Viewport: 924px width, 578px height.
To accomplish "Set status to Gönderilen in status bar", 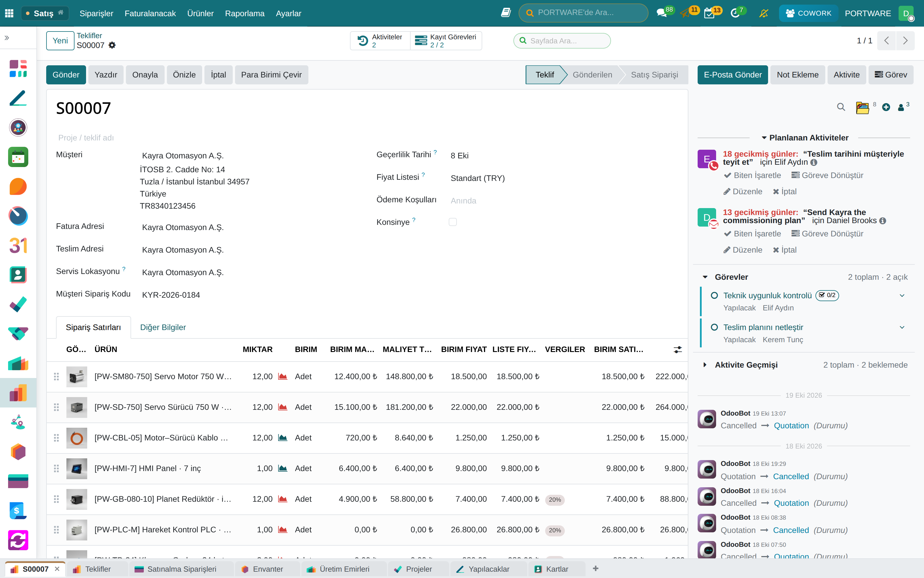I will pos(593,75).
